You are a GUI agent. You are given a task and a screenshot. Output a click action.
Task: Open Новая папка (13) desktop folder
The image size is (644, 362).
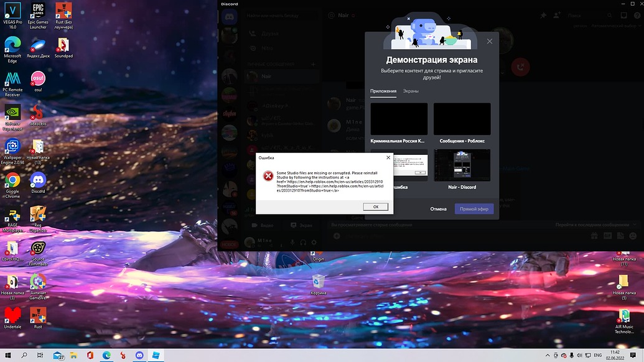coord(38,151)
